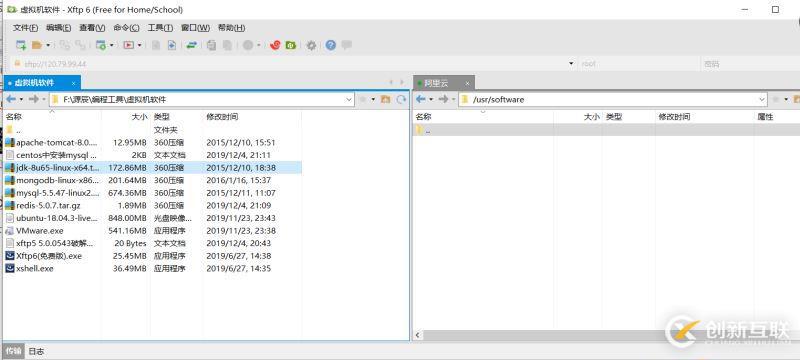This screenshot has height=360, width=800.
Task: Close the 虚拟机软件 tab
Action: click(73, 83)
